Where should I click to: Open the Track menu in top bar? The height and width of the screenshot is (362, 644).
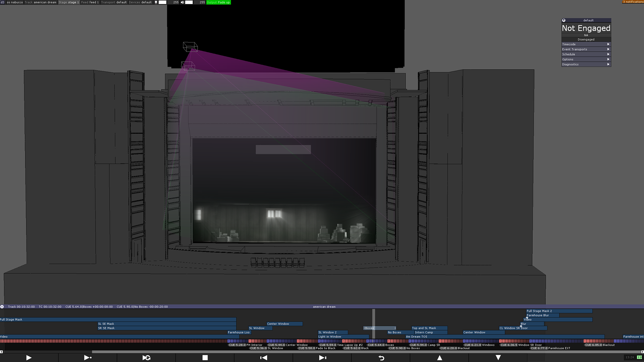(41, 2)
